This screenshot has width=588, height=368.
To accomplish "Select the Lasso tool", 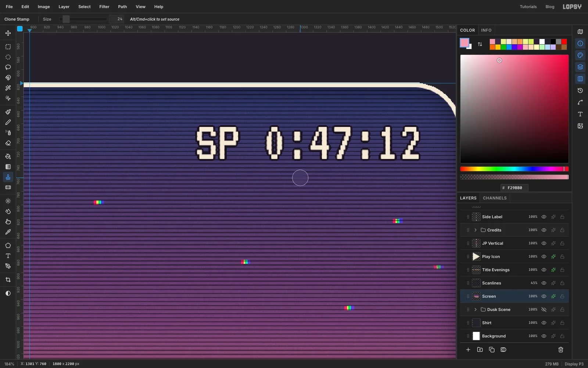I will point(8,67).
